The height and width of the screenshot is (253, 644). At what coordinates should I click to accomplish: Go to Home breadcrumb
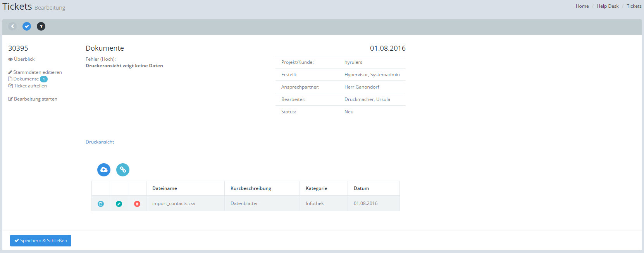pos(582,6)
